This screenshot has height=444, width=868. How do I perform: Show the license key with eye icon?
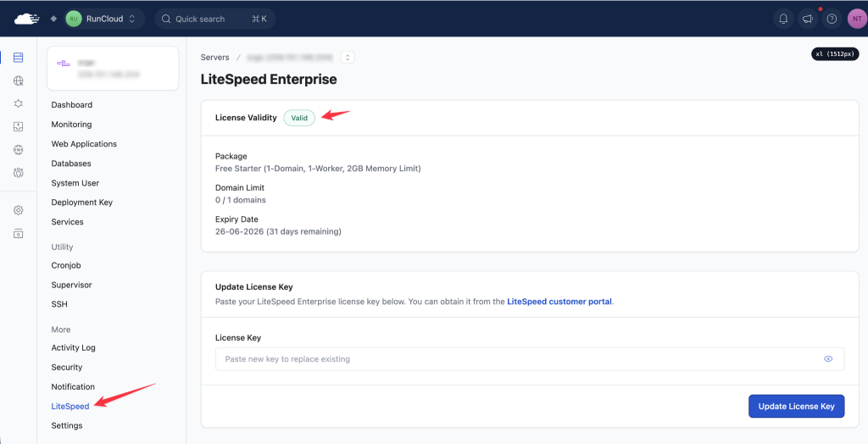828,358
